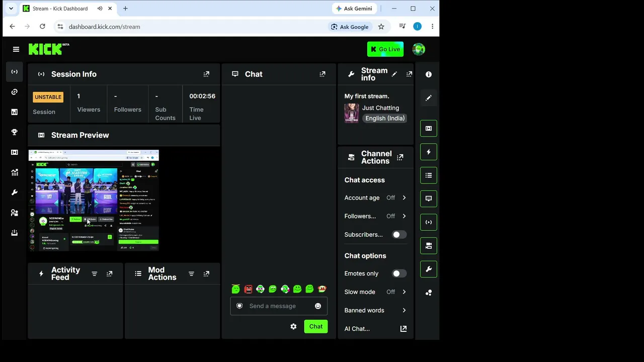Bookmark this page with the star
The height and width of the screenshot is (362, 644).
(381, 27)
